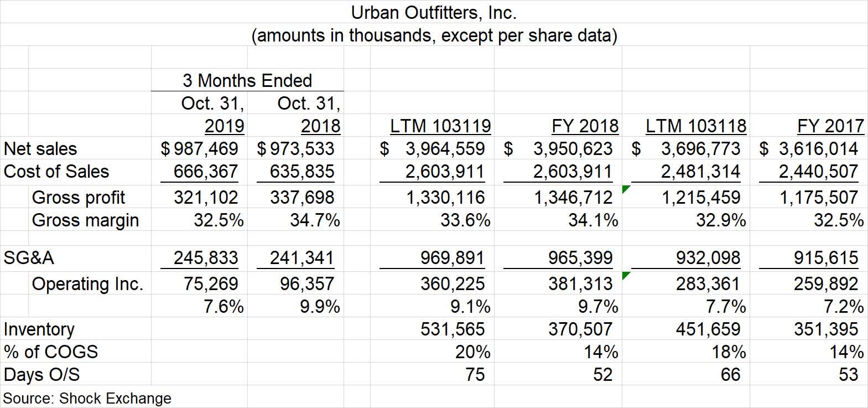Viewport: 868px width, 408px height.
Task: Click LTM 103119 net sales 3,964,559
Action: click(433, 149)
